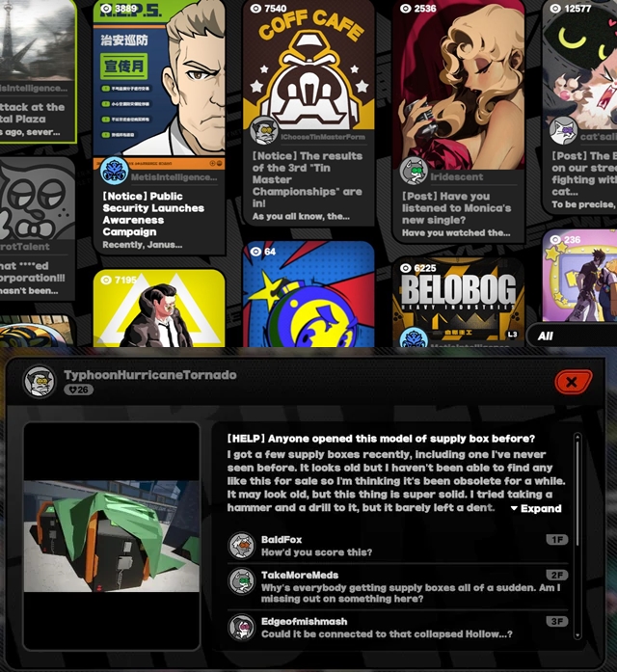Click the comment scrollbar down arrow

point(577,635)
